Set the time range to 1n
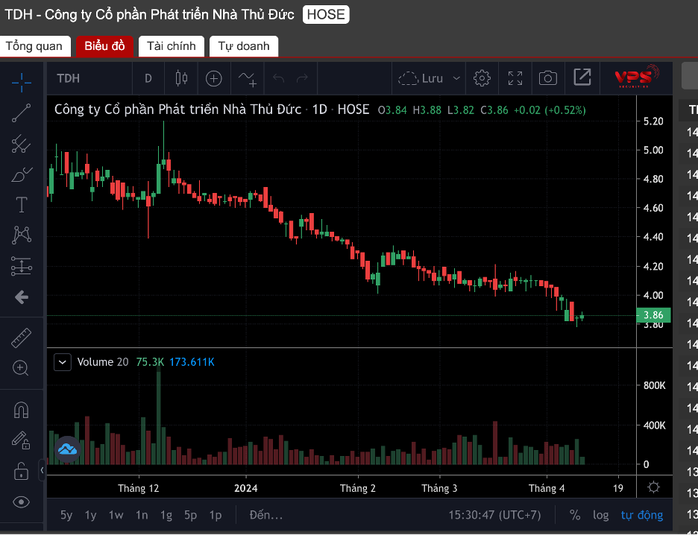Viewport: 698px width, 535px height. (142, 515)
